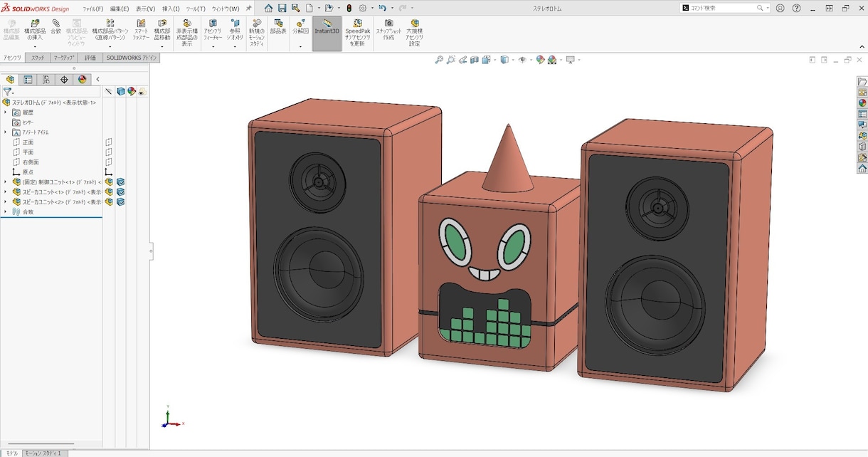Open the PropertyManager tab icon
This screenshot has width=868, height=457.
click(x=28, y=80)
